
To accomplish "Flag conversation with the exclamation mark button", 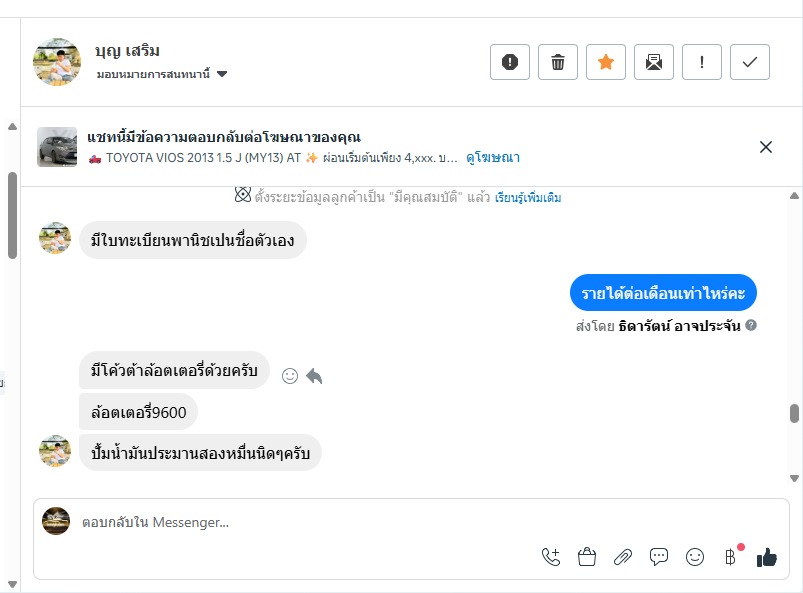I will point(702,62).
